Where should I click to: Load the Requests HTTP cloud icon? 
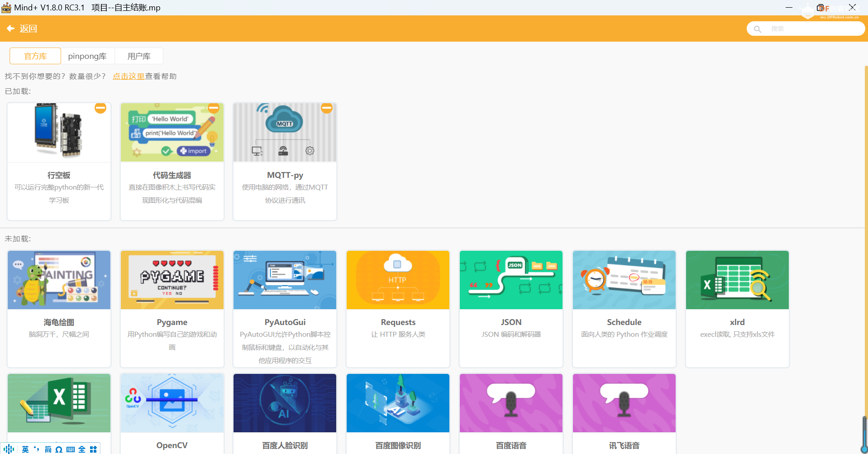398,280
